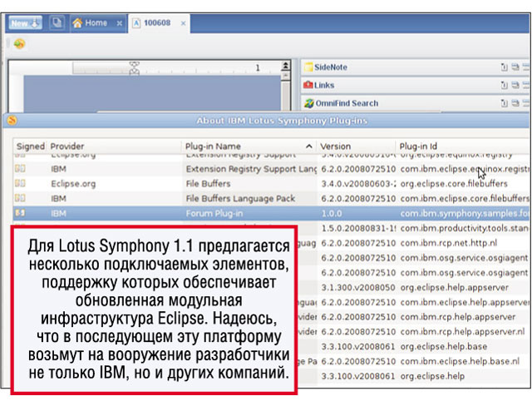Sort the table by the Provider column

tap(114, 146)
